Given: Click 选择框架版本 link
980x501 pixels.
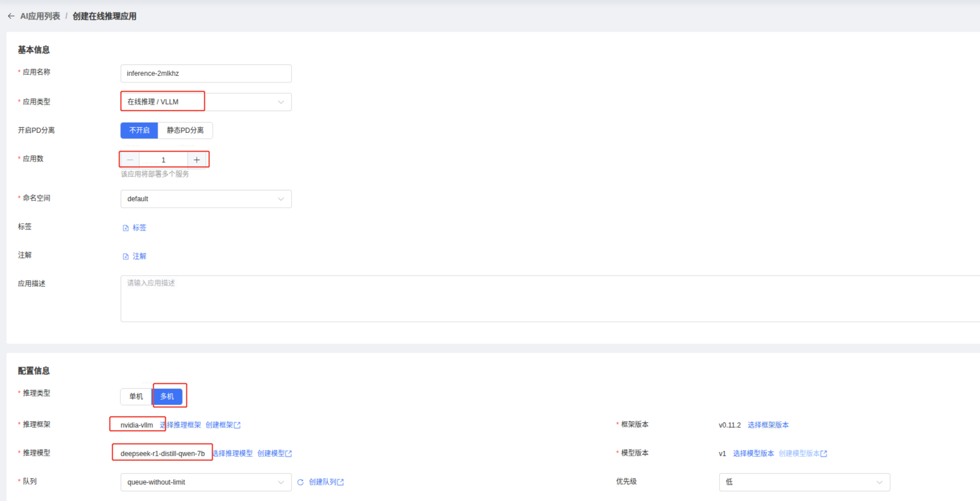Looking at the screenshot, I should [768, 425].
